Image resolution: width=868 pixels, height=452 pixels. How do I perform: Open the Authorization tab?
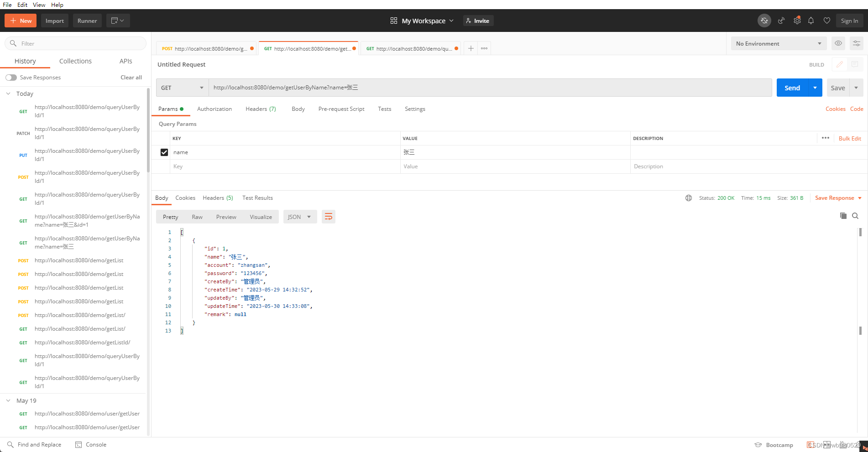(214, 109)
